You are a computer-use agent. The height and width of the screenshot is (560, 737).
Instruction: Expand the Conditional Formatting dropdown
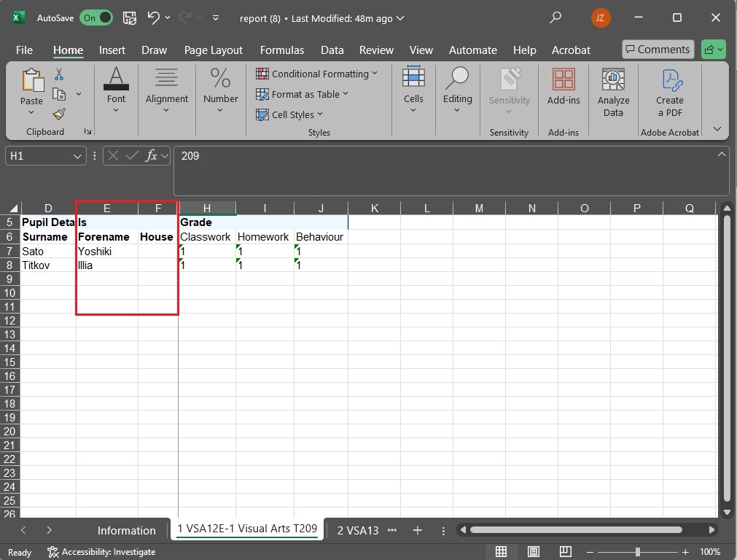point(317,74)
